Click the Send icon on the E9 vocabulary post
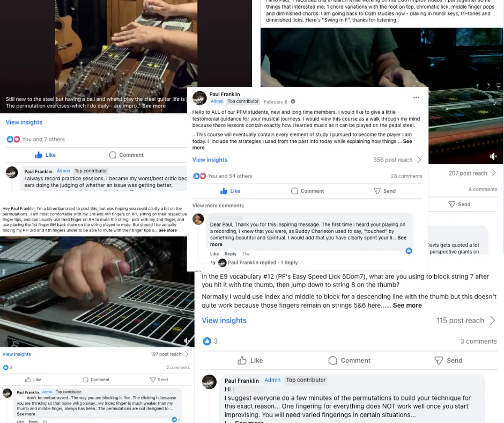The width and height of the screenshot is (504, 423). [x=439, y=361]
